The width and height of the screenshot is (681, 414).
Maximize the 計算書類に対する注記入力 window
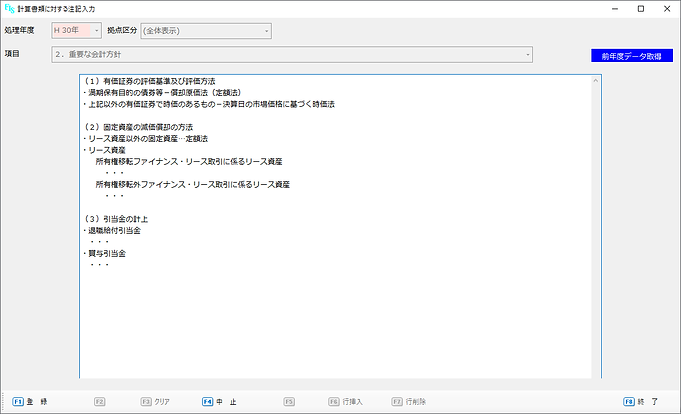(x=641, y=9)
